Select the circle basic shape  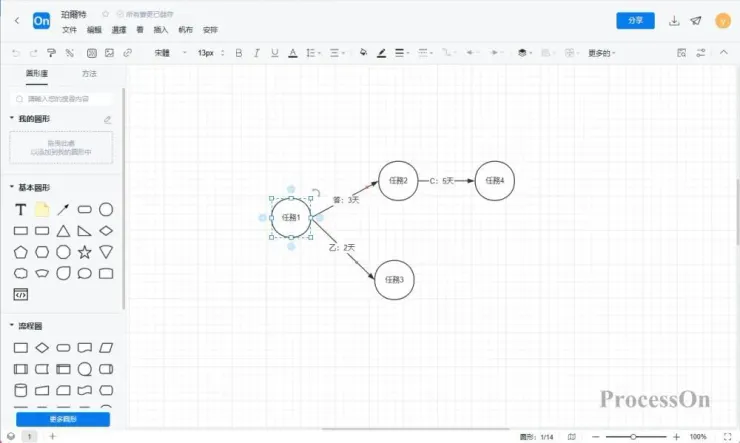click(x=106, y=209)
